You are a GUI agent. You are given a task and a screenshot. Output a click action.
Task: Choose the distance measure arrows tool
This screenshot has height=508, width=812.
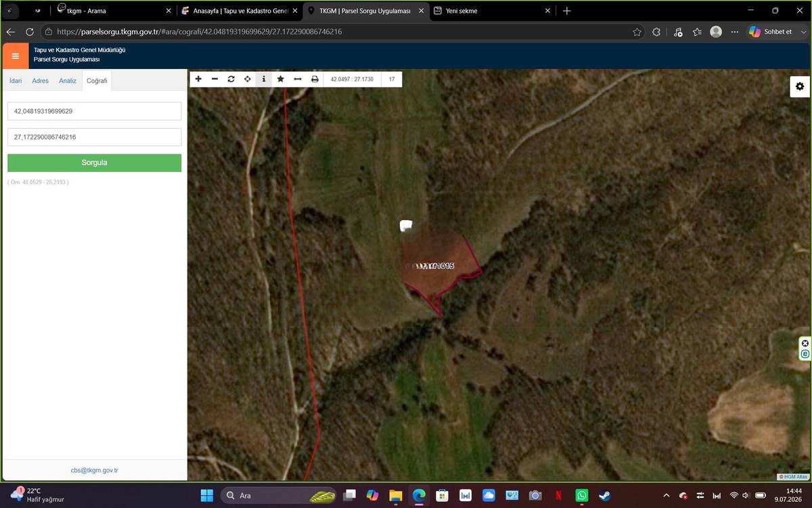tap(297, 79)
